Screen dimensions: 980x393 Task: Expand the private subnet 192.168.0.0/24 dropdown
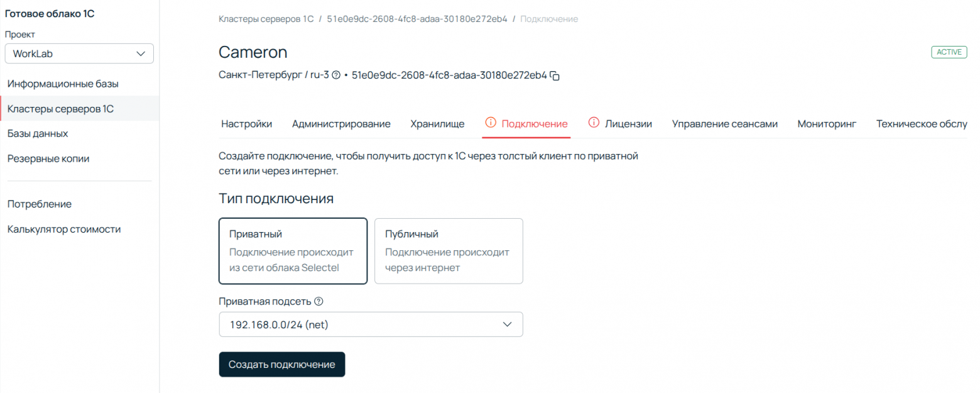tap(371, 324)
